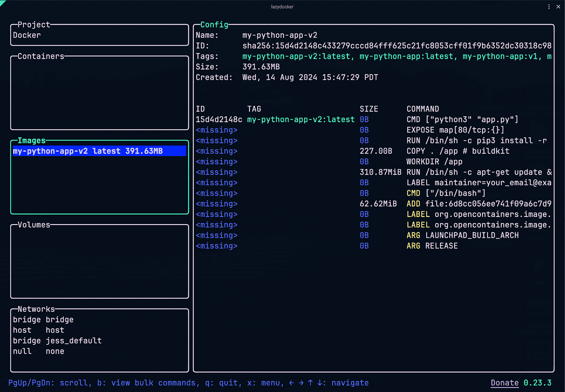Open the kebab menu in title bar
This screenshot has height=392, width=565.
pyautogui.click(x=549, y=7)
